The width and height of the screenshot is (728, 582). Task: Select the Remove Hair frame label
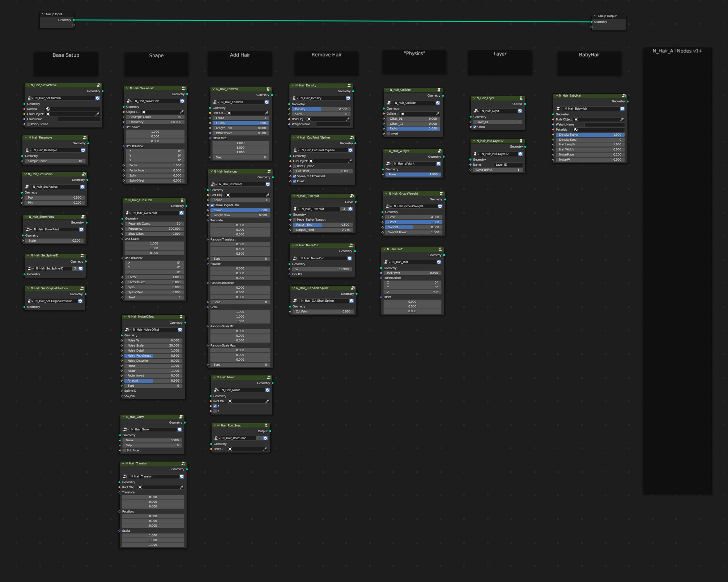(x=327, y=55)
